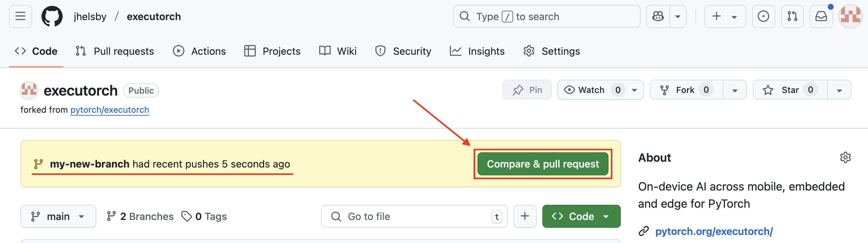Pin the executorch repository
Viewport: 868px width, 243px height.
click(x=527, y=90)
